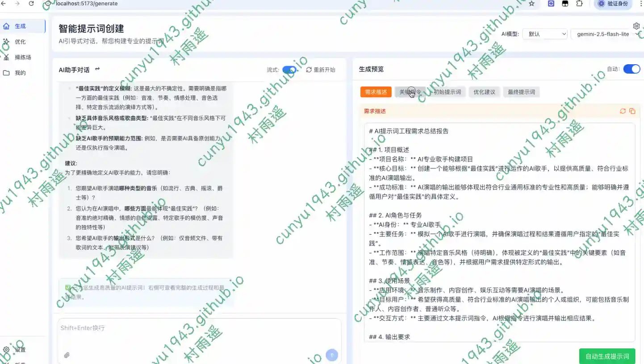Click the attachment paperclip icon in chat input
The image size is (644, 364).
(x=67, y=355)
